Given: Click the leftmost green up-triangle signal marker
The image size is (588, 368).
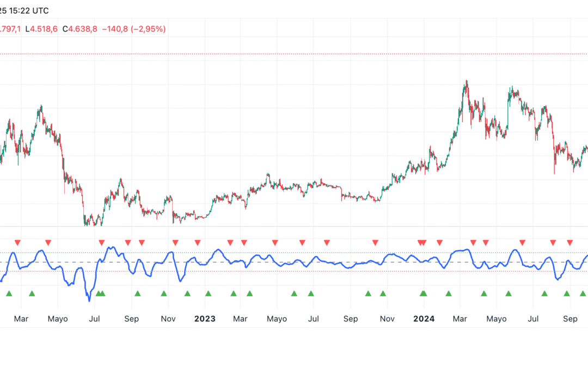Looking at the screenshot, I should pyautogui.click(x=9, y=294).
